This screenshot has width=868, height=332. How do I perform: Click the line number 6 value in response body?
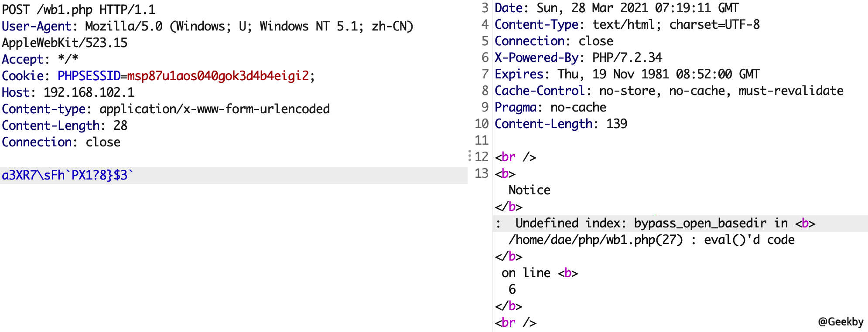pyautogui.click(x=512, y=289)
